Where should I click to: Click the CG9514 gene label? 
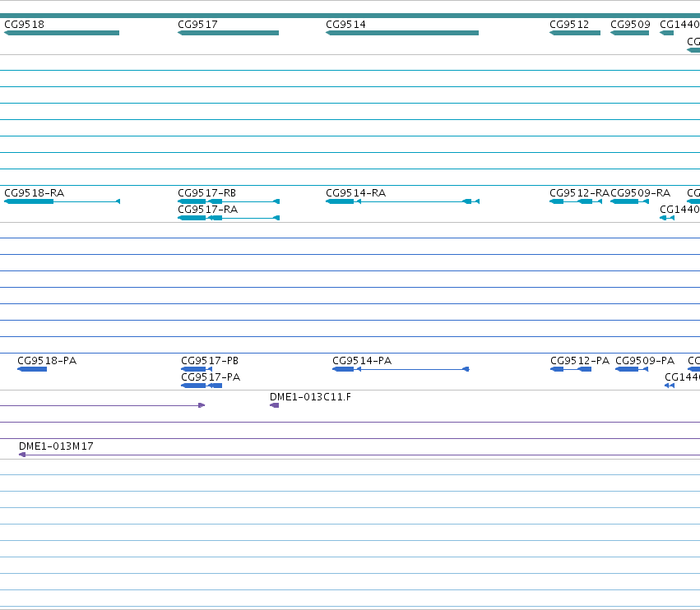[x=346, y=24]
